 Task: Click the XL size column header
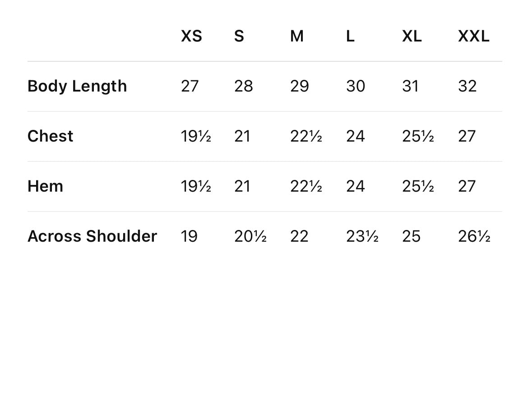[x=412, y=36]
